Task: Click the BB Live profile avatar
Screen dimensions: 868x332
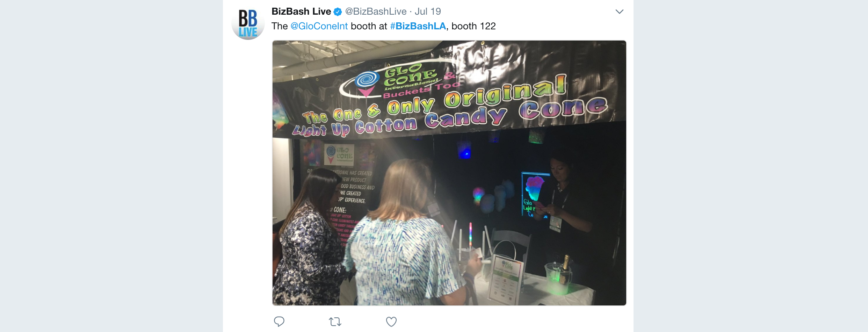Action: 248,23
